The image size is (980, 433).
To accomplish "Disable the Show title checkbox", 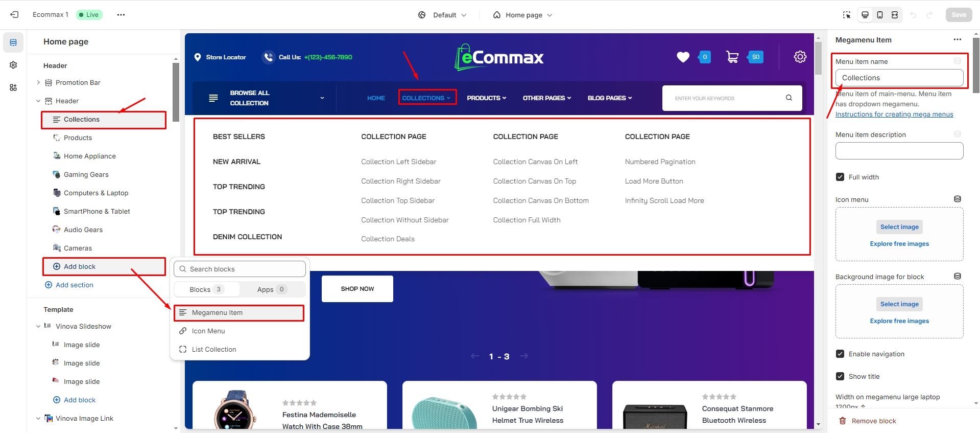I will 840,376.
